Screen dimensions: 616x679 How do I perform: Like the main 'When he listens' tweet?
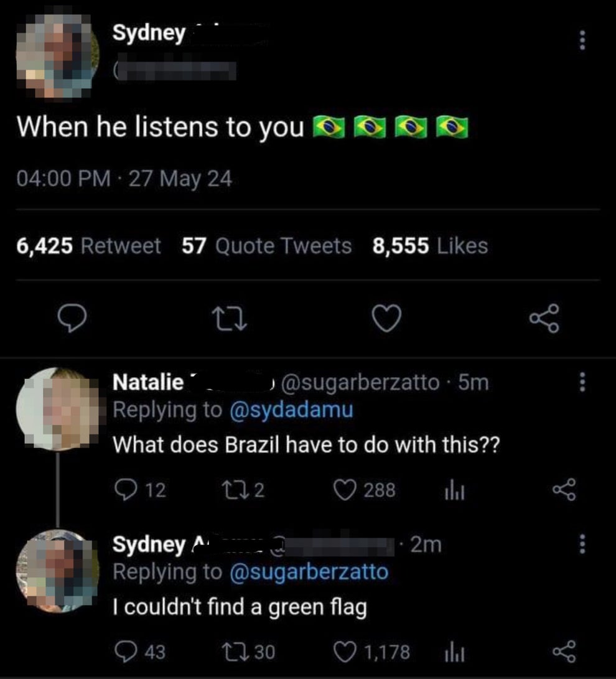click(x=386, y=319)
